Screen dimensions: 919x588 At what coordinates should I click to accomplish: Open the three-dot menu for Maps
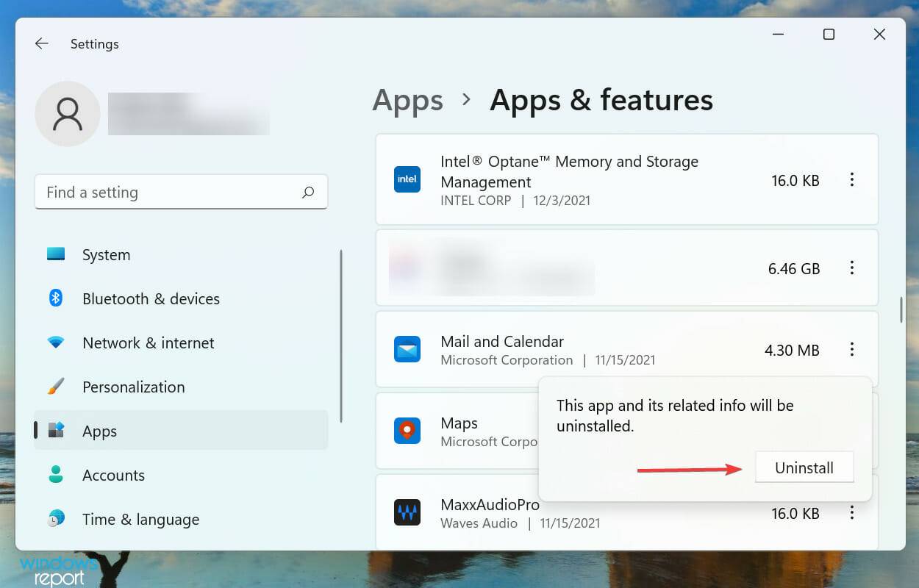pyautogui.click(x=853, y=431)
